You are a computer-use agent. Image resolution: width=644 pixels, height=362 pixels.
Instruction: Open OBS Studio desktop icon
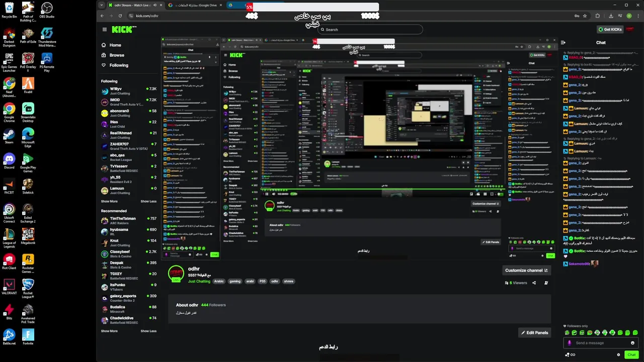47,10
